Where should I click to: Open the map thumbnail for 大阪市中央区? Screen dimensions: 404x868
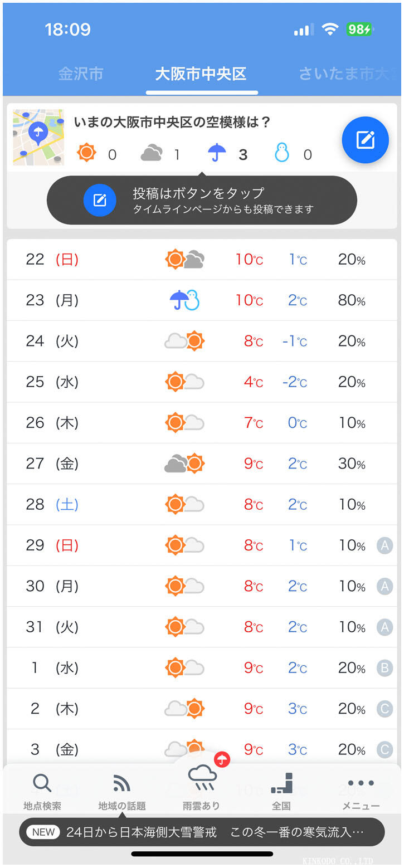coord(38,137)
